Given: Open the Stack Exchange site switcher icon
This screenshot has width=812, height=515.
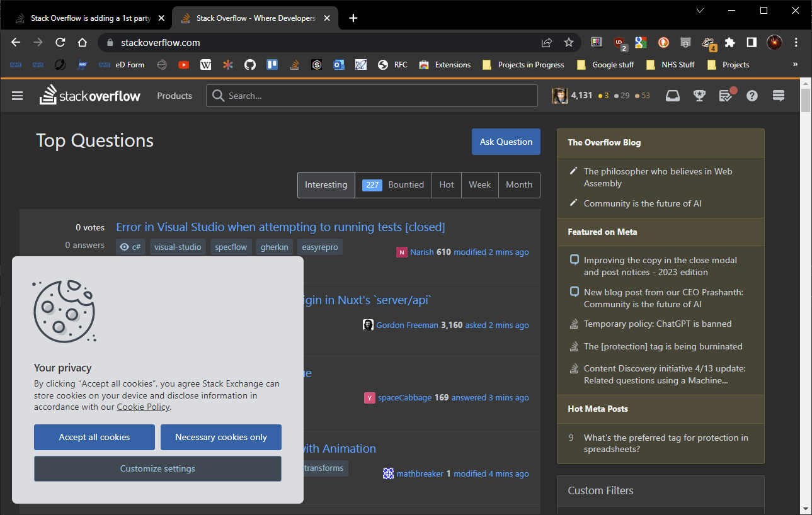Looking at the screenshot, I should (779, 96).
